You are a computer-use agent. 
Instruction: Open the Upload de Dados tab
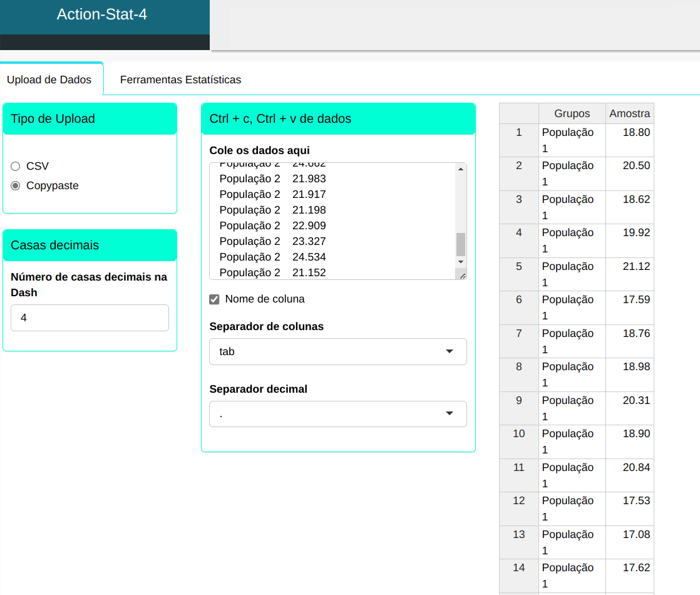point(49,80)
